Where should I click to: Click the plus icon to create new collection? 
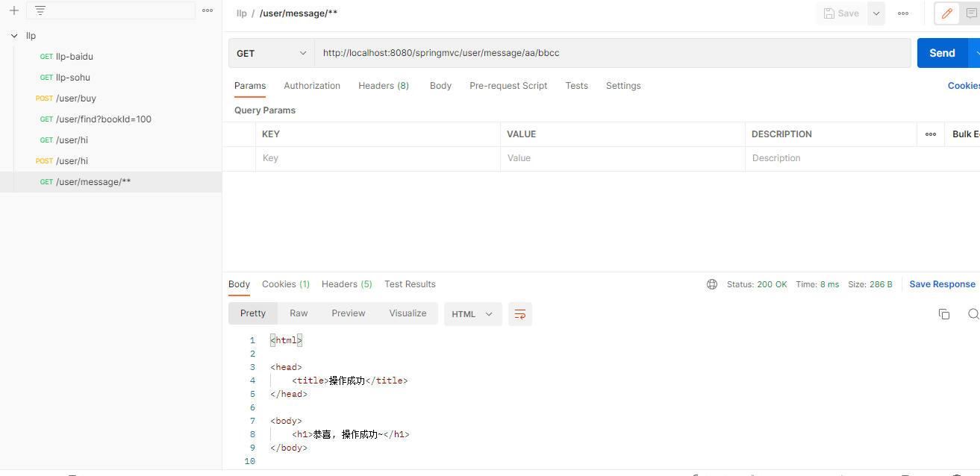coord(13,10)
